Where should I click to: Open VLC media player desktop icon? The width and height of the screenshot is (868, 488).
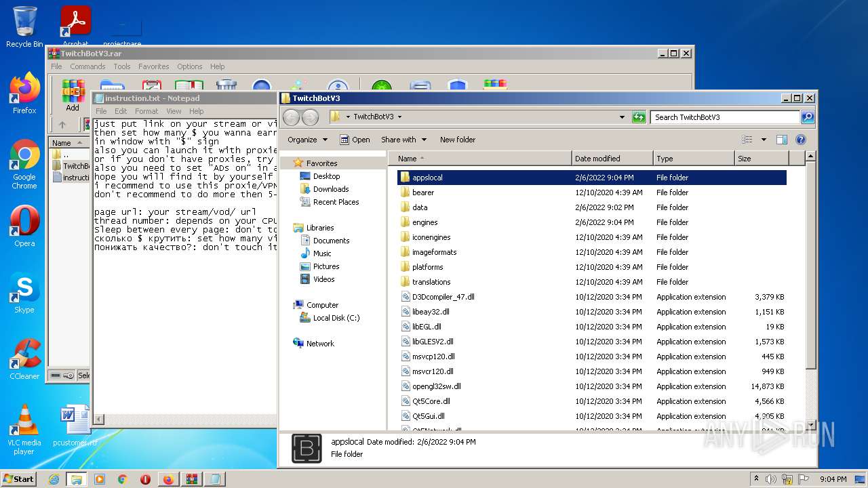pyautogui.click(x=24, y=430)
